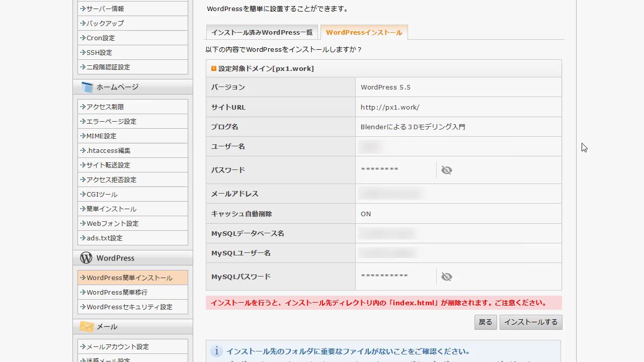Click the blue info icon in notice
This screenshot has width=644, height=362.
[x=216, y=351]
